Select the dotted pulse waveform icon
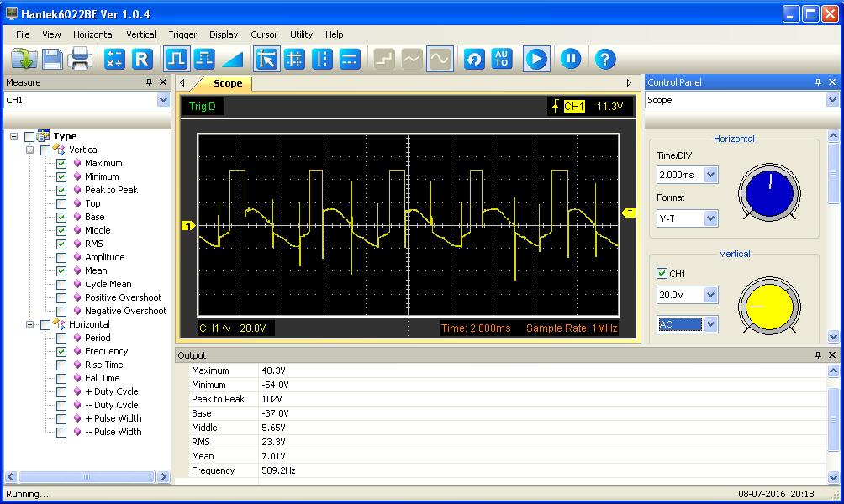The image size is (844, 504). pos(204,59)
